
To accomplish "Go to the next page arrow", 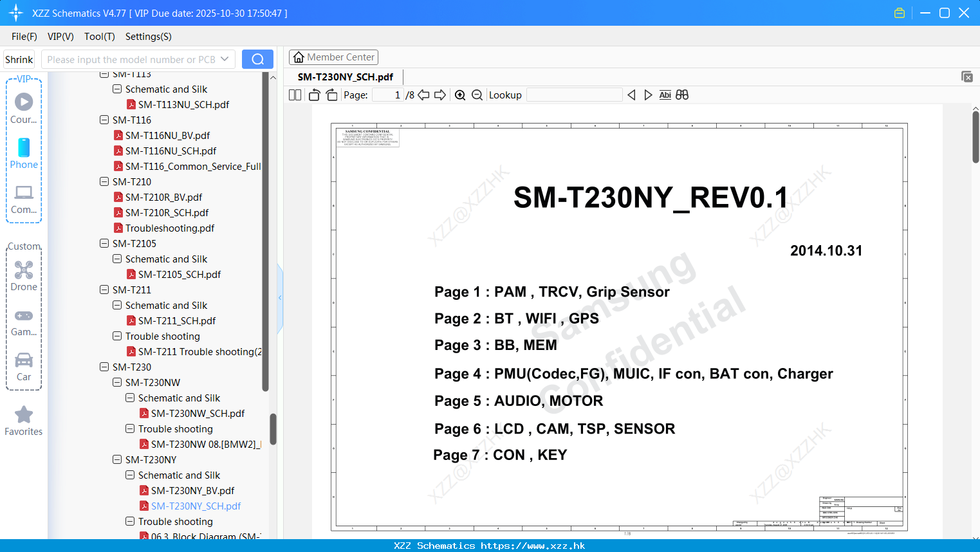I will click(440, 95).
